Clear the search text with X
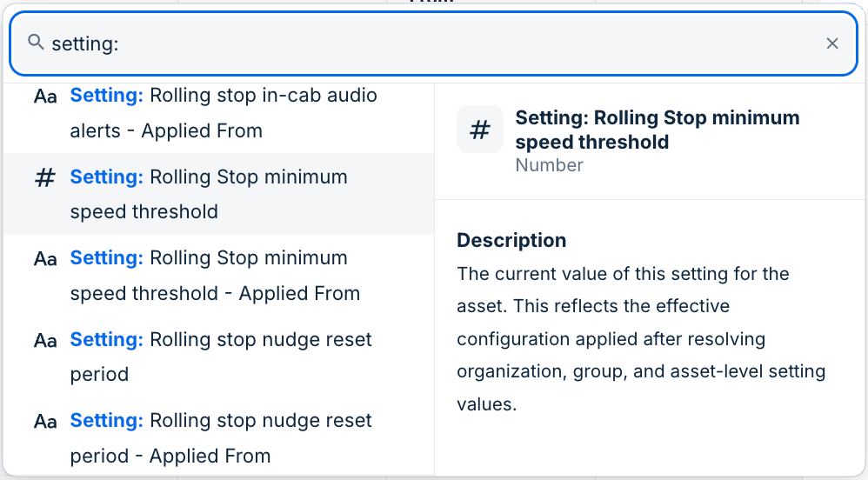 [832, 43]
